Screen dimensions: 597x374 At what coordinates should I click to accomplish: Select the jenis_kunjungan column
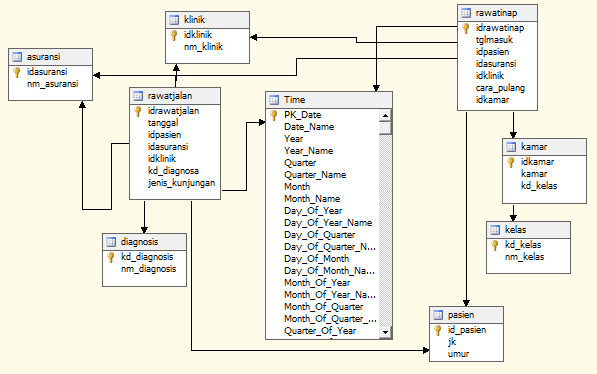(181, 183)
